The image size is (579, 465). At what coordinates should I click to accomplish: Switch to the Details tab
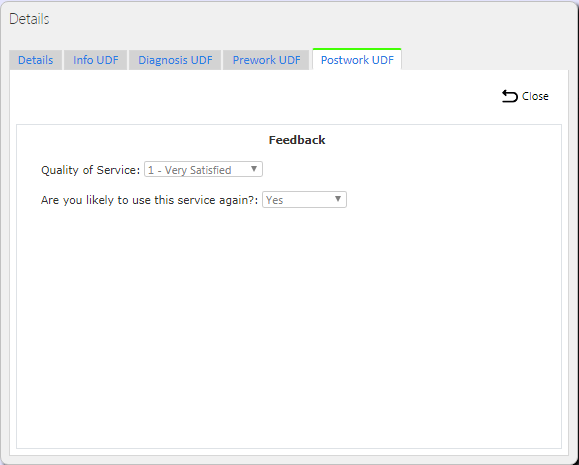pos(35,60)
